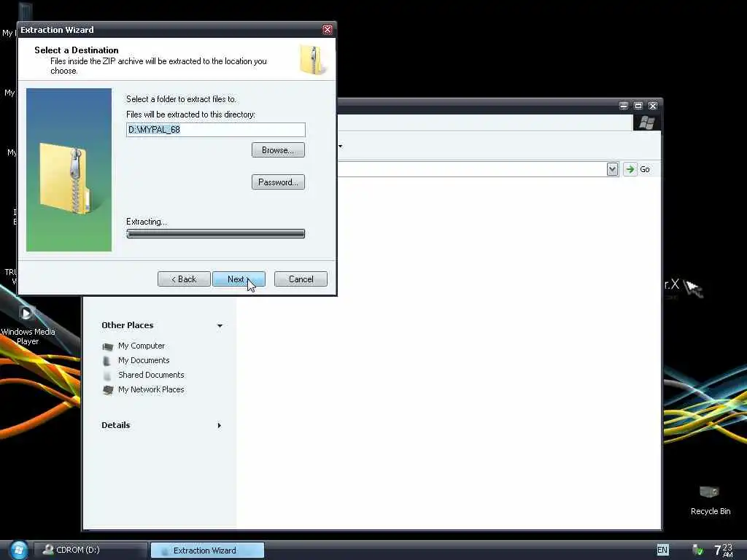The height and width of the screenshot is (560, 747).
Task: Maximize the Explorer window
Action: pos(638,106)
